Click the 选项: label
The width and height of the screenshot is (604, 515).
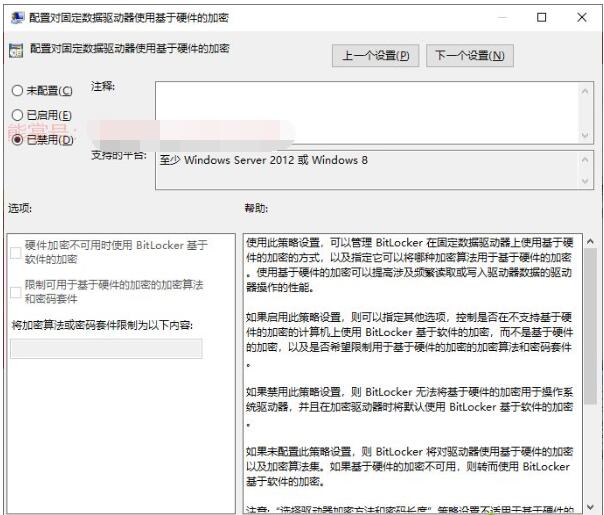pos(20,208)
